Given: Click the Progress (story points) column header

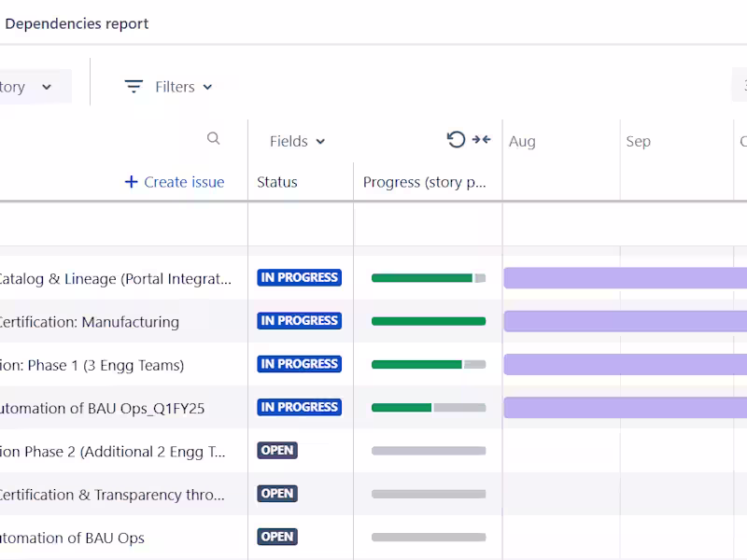Looking at the screenshot, I should [x=425, y=182].
